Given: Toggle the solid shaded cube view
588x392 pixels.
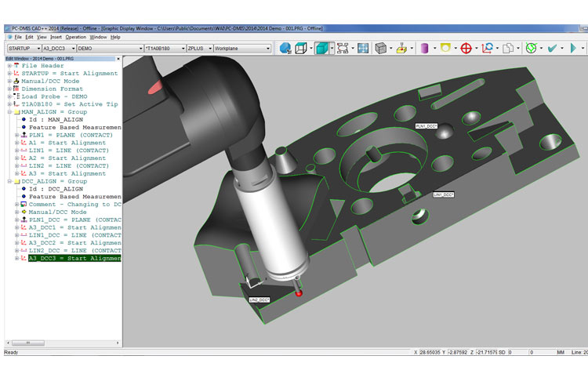Looking at the screenshot, I should click(x=321, y=48).
